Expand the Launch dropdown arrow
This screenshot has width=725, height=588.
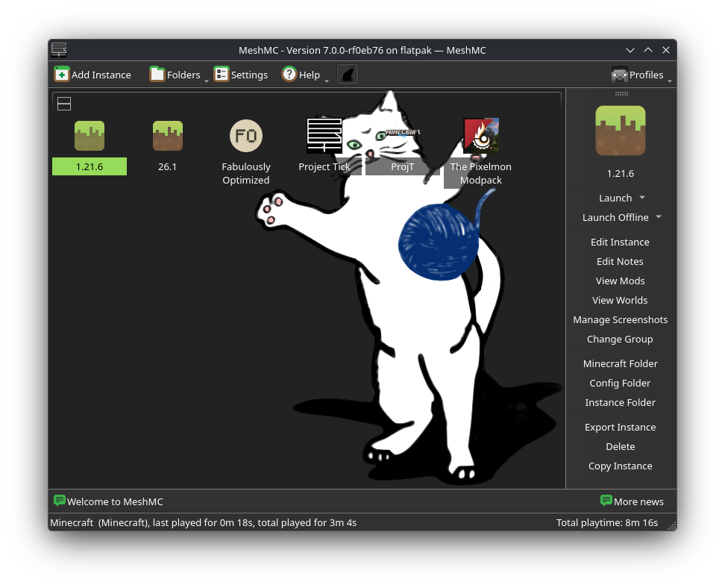point(642,198)
